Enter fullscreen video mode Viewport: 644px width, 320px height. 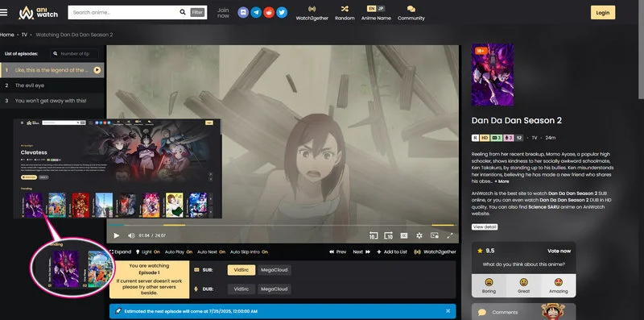click(x=450, y=235)
